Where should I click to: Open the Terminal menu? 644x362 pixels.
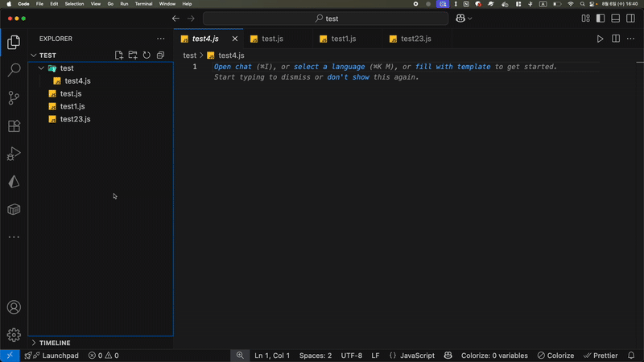tap(143, 4)
